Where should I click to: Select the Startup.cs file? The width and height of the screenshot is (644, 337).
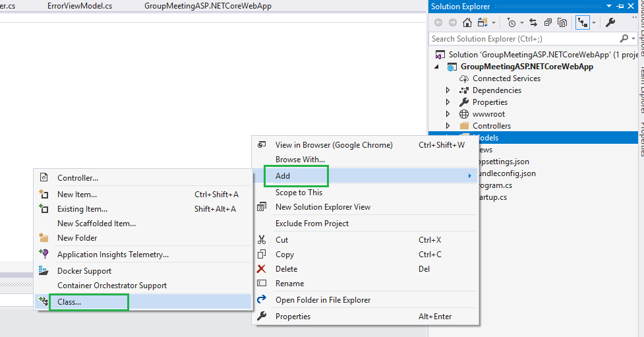pos(492,197)
